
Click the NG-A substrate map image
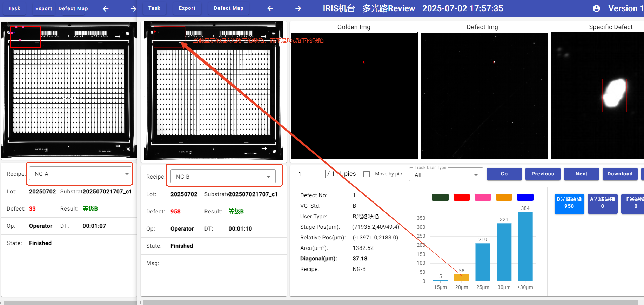pyautogui.click(x=69, y=90)
